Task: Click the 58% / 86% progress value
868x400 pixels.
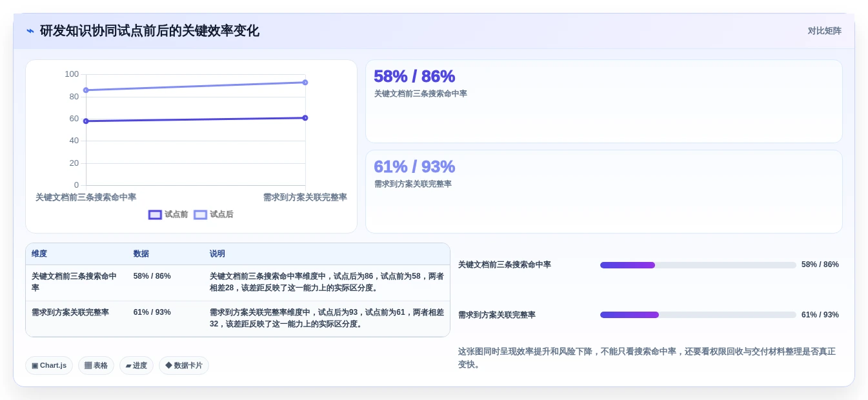Action: [x=820, y=265]
